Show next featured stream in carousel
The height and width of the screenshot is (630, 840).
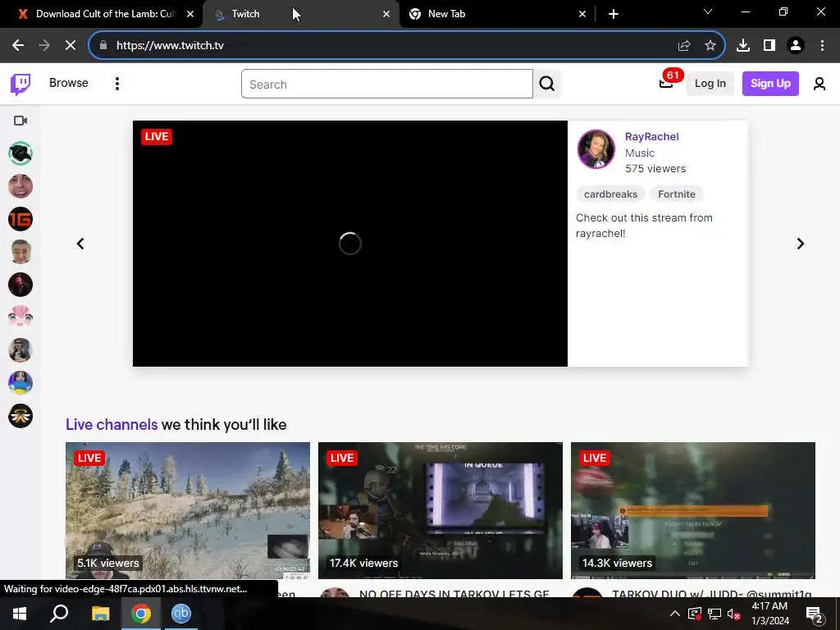[801, 244]
